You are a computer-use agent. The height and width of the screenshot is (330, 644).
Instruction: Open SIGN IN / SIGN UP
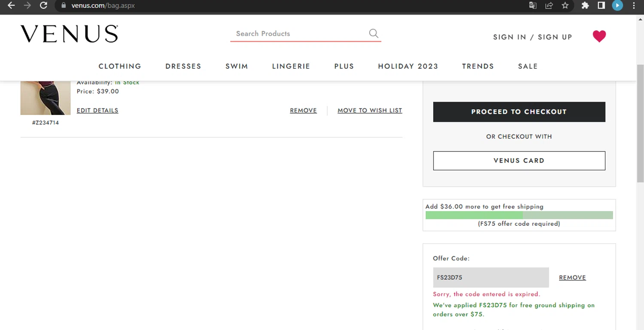click(x=532, y=37)
